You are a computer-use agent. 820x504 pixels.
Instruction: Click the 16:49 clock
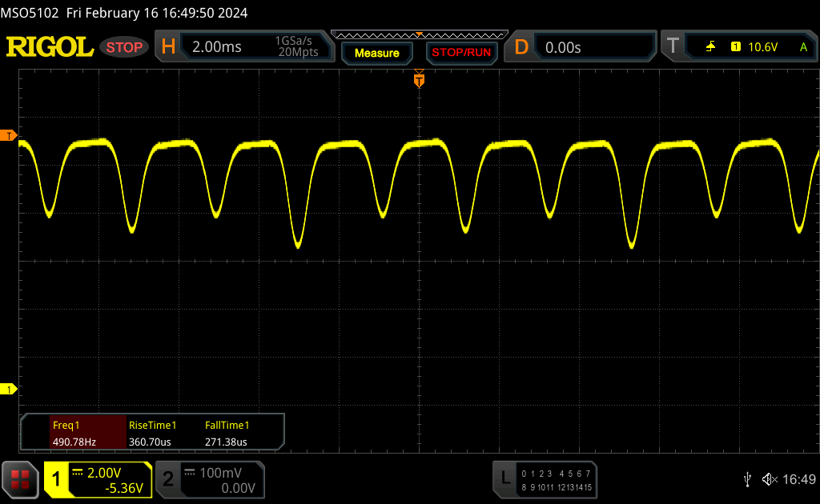point(799,479)
